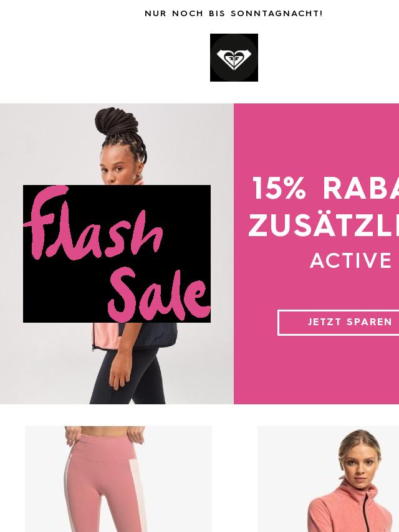Click the pink banner area below Jetzt Sparen
The height and width of the screenshot is (532, 399).
click(316, 370)
